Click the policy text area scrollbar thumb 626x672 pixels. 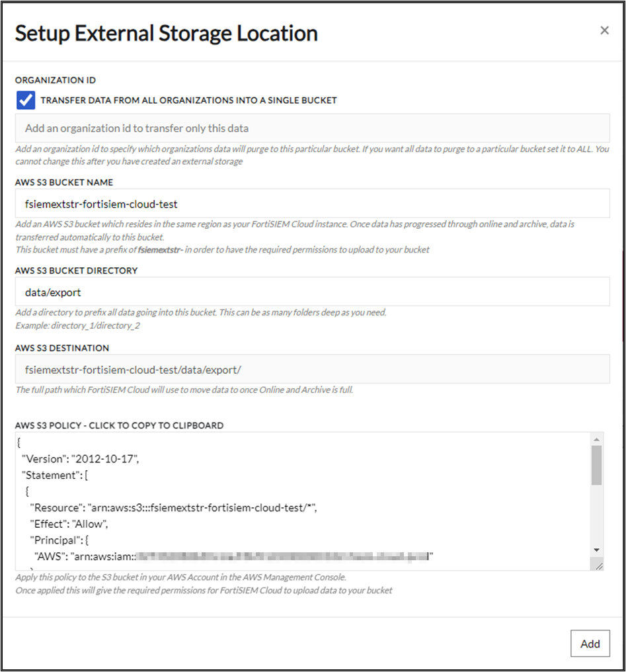tap(596, 465)
